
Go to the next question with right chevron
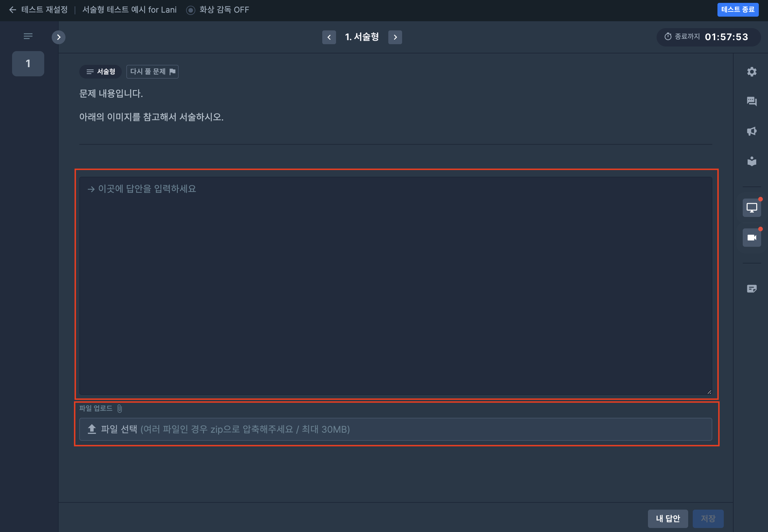[x=395, y=37]
